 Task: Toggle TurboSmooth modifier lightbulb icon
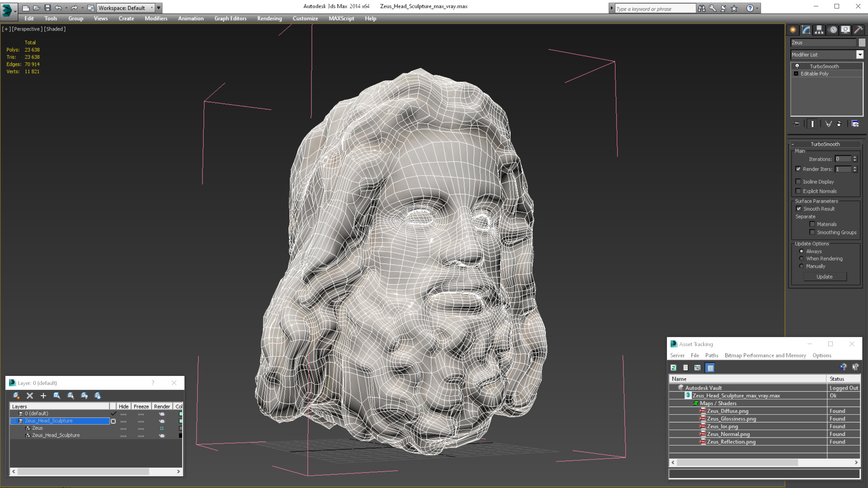click(x=797, y=66)
